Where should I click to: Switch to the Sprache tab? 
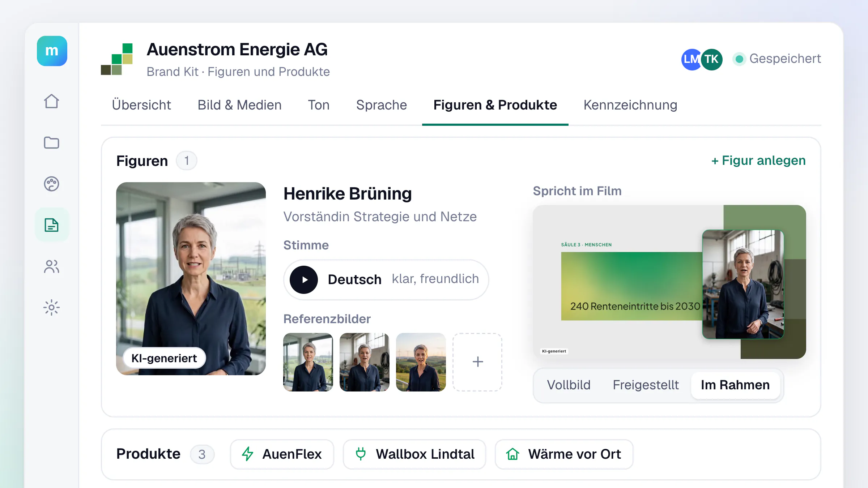coord(382,105)
